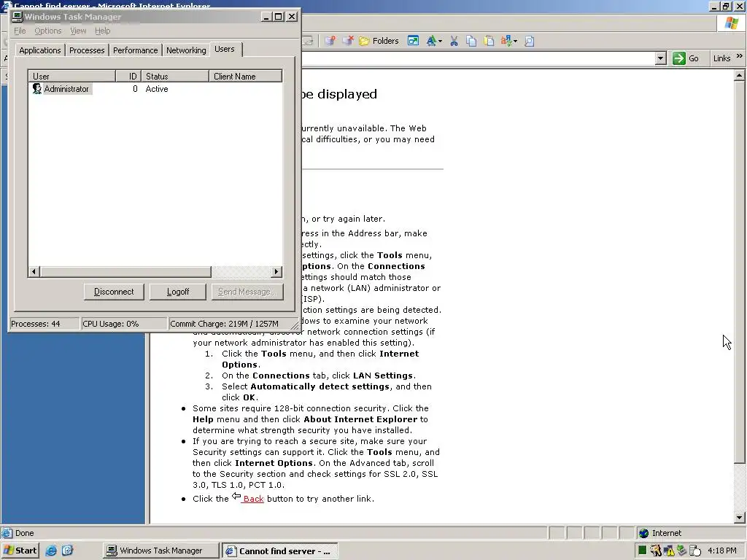
Task: Click Commit Charge status bar text
Action: click(225, 324)
